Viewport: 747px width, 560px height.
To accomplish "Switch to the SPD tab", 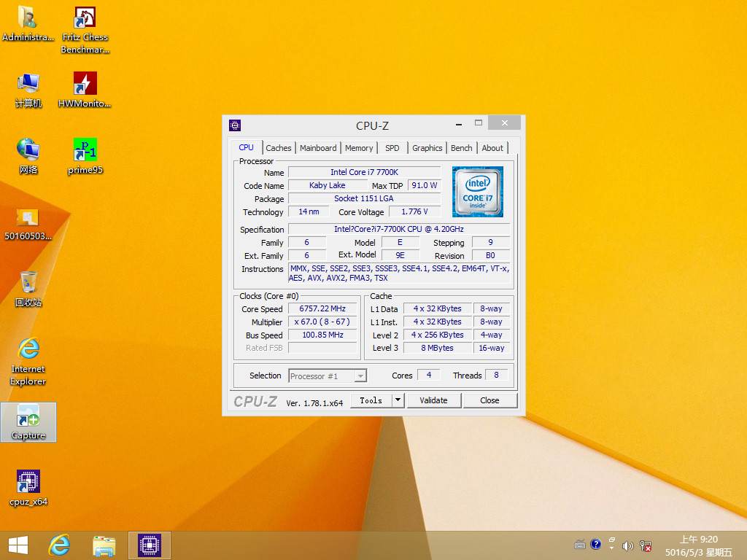I will click(392, 148).
